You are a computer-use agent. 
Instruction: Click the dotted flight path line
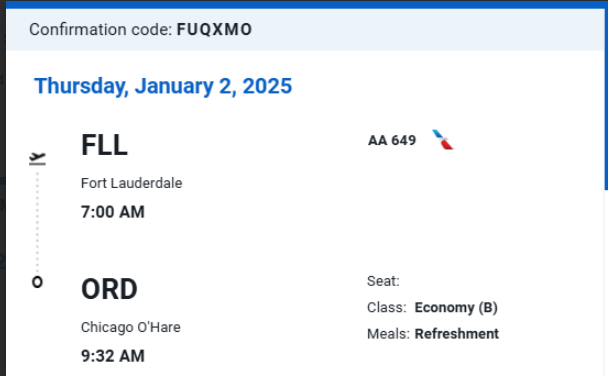click(37, 222)
